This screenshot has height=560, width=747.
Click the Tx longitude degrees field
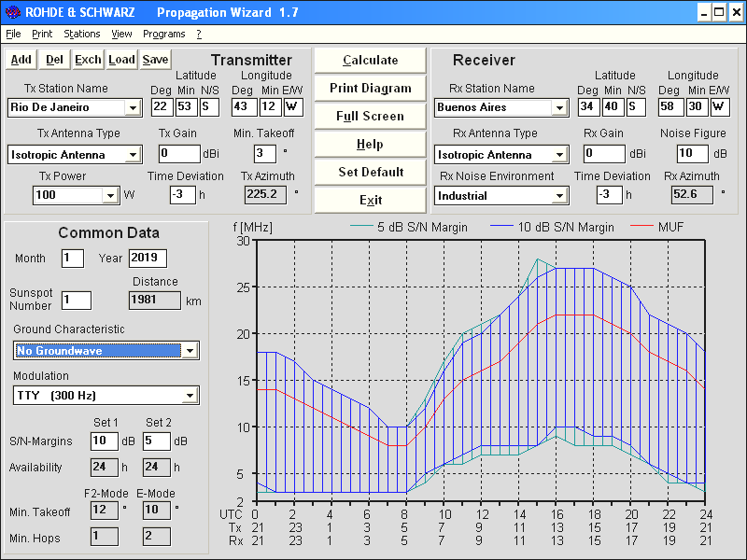[244, 107]
